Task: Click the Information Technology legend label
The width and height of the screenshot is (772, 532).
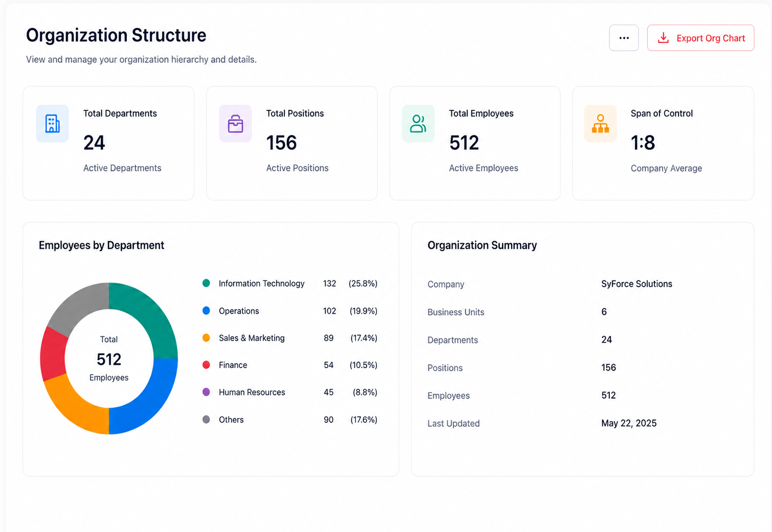Action: pos(261,284)
